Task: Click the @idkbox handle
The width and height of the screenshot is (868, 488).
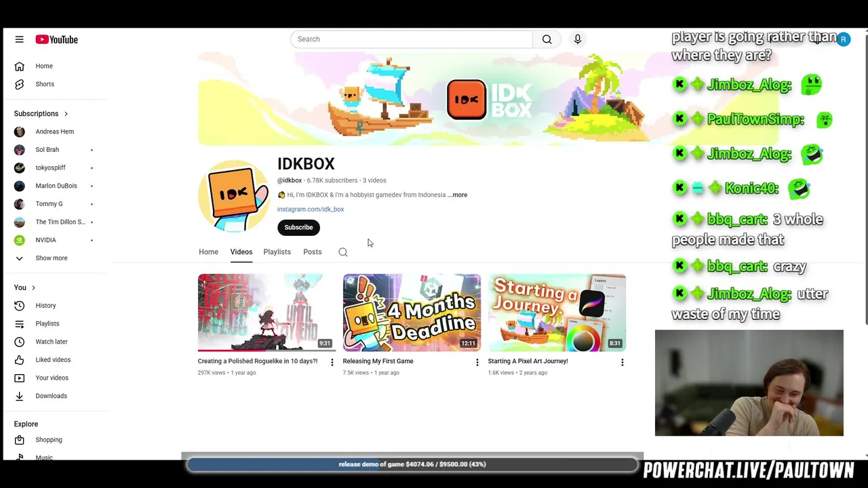Action: pyautogui.click(x=290, y=180)
